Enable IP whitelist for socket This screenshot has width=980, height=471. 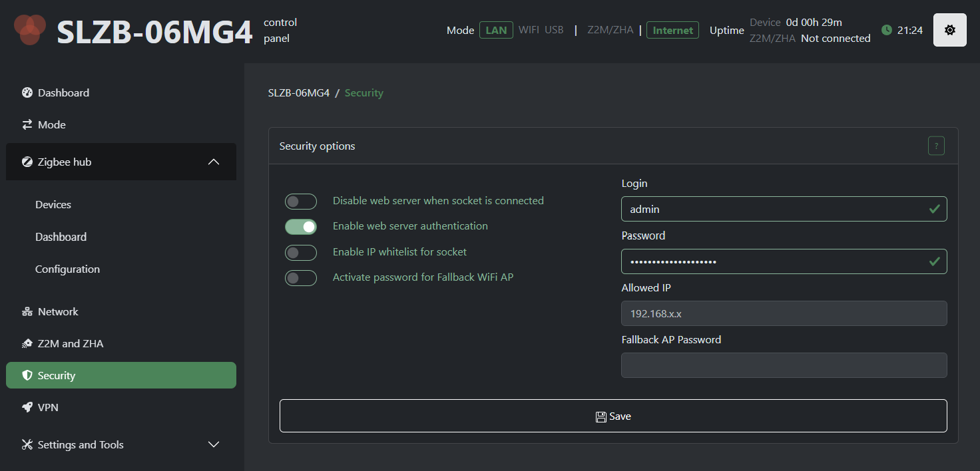click(x=300, y=252)
